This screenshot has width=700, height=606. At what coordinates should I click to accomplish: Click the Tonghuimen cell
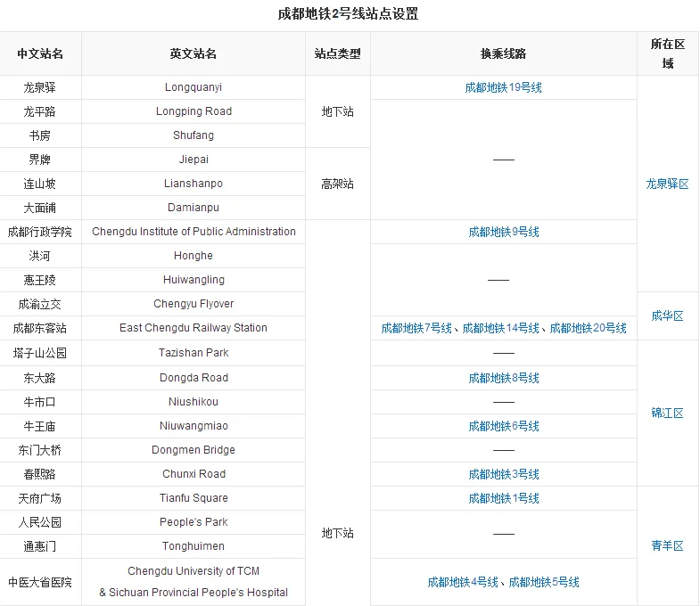[x=194, y=547]
